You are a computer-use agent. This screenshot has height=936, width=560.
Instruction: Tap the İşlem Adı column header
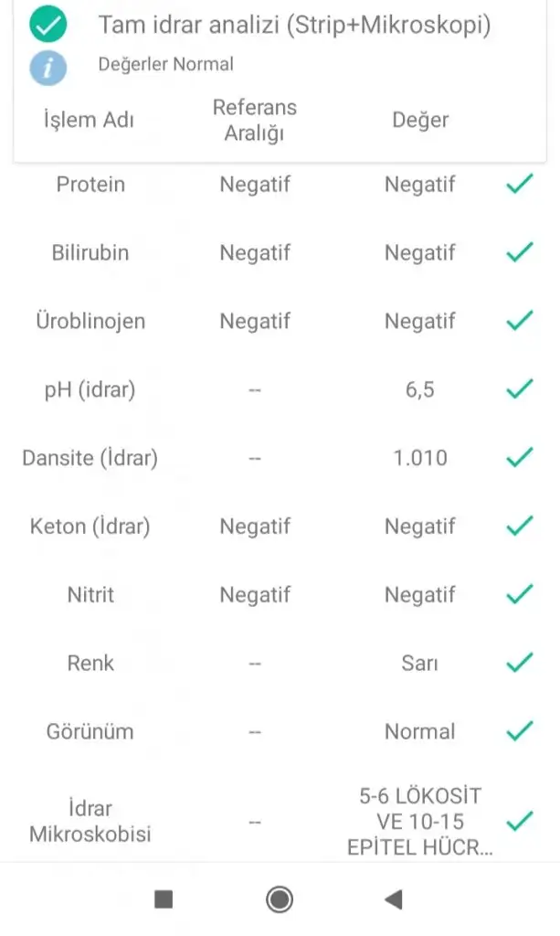pos(89,120)
